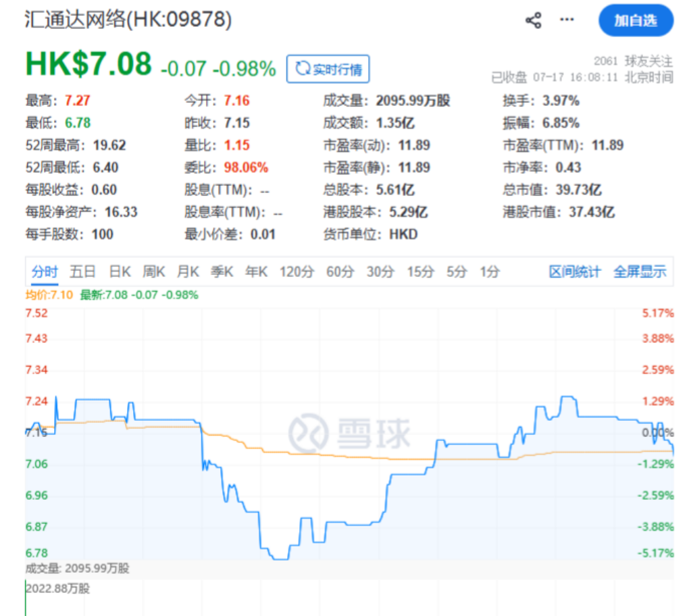Image resolution: width=689 pixels, height=616 pixels.
Task: Click the 成交量 value 2095.99万股 in stats
Action: pyautogui.click(x=413, y=101)
